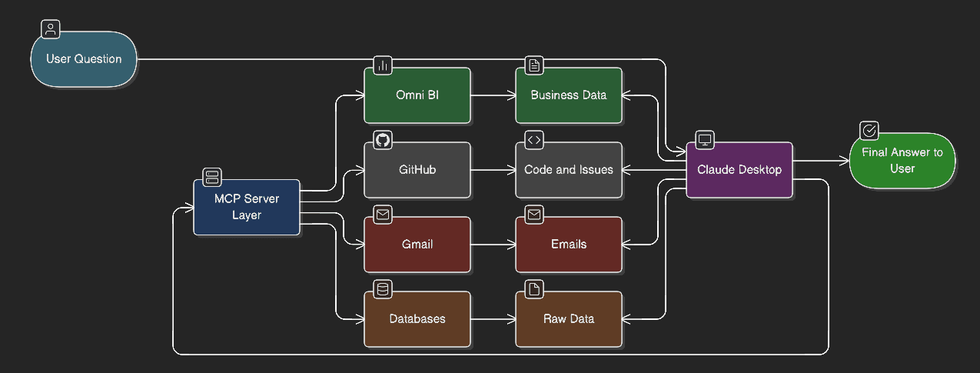Select the Final Answer to User node
The height and width of the screenshot is (373, 980).
[x=902, y=161]
